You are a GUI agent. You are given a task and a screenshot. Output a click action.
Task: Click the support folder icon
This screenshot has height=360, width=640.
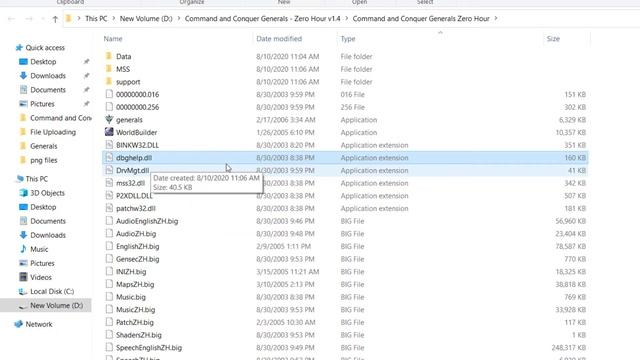click(x=109, y=81)
